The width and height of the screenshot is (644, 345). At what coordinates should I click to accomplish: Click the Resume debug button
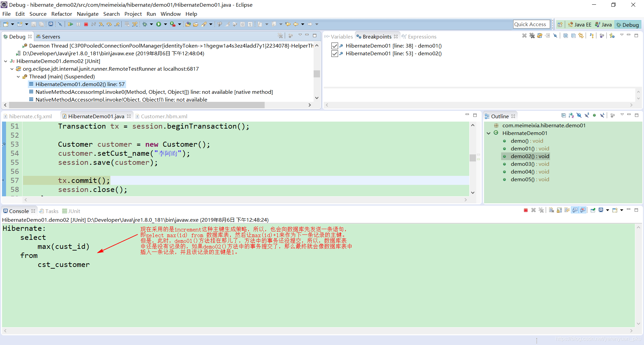[x=70, y=24]
